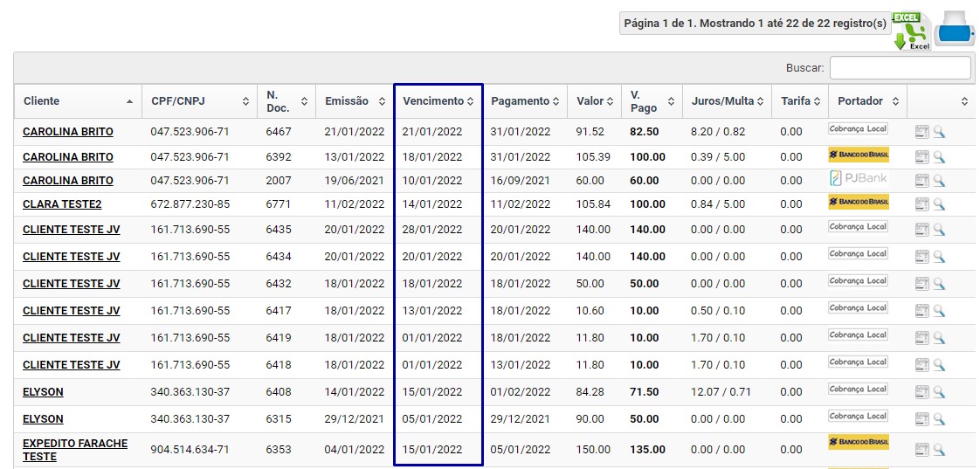This screenshot has width=980, height=469.
Task: Click receipt icon in CLARA TESTE2 row
Action: 921,204
